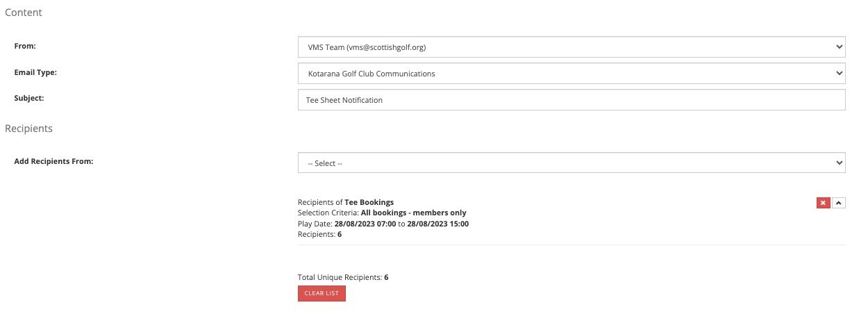Screen dimensions: 868x314
Task: Click the play date end "28/08/2023 15:00"
Action: coord(437,224)
